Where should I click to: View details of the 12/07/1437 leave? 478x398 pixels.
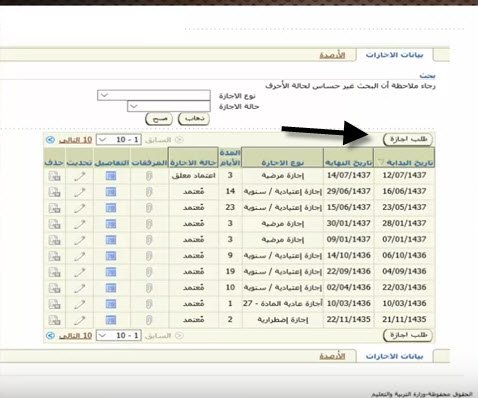coord(111,176)
